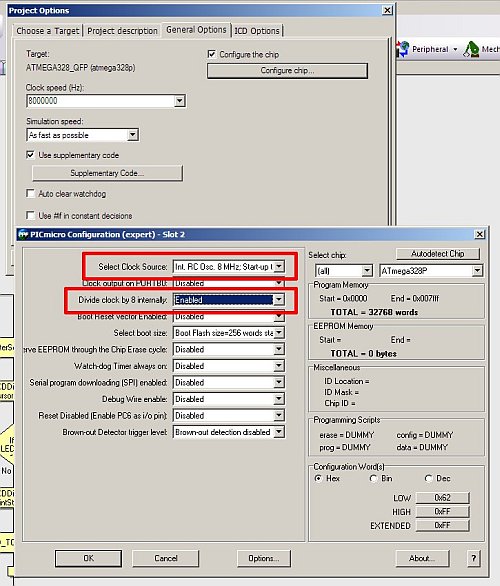Open the Peripheral toolbar icon

pyautogui.click(x=403, y=49)
